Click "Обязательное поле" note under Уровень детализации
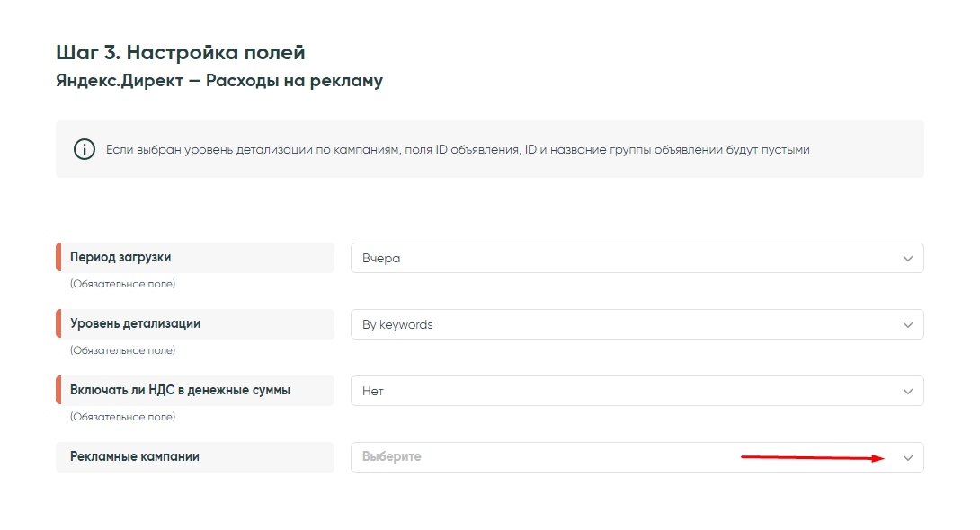Screen dimensions: 980x530 (x=122, y=350)
